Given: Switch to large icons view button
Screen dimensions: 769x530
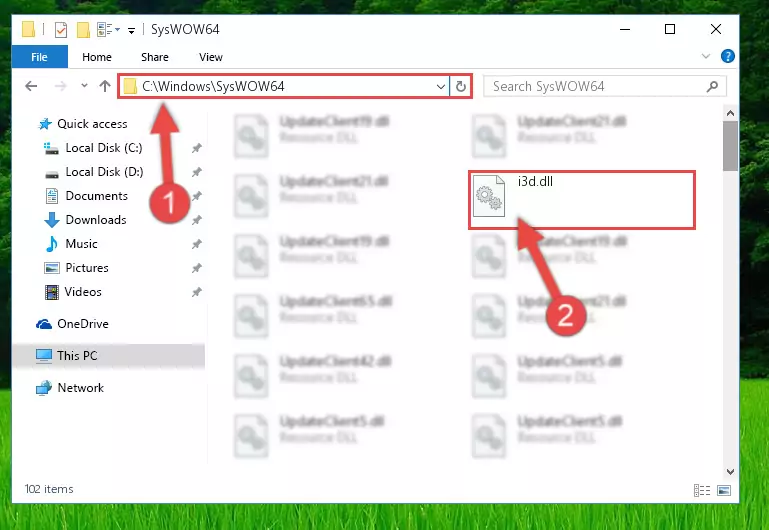Looking at the screenshot, I should (724, 490).
